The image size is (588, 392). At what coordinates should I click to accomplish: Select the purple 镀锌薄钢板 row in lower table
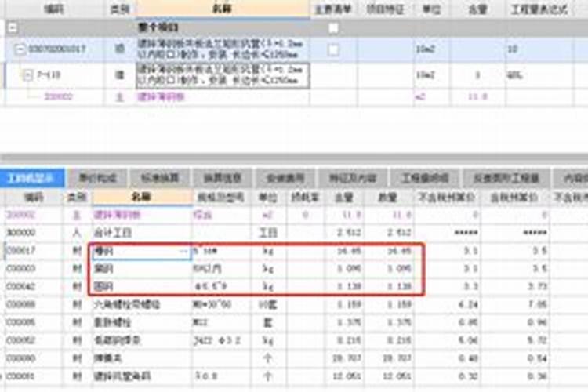141,215
